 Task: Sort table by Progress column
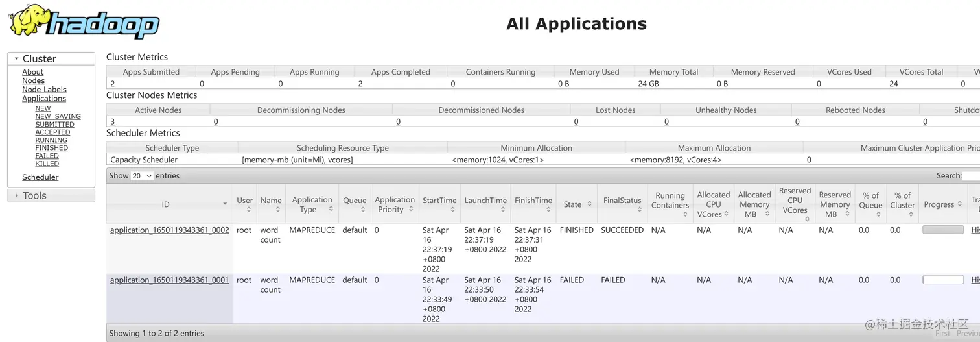pyautogui.click(x=943, y=204)
